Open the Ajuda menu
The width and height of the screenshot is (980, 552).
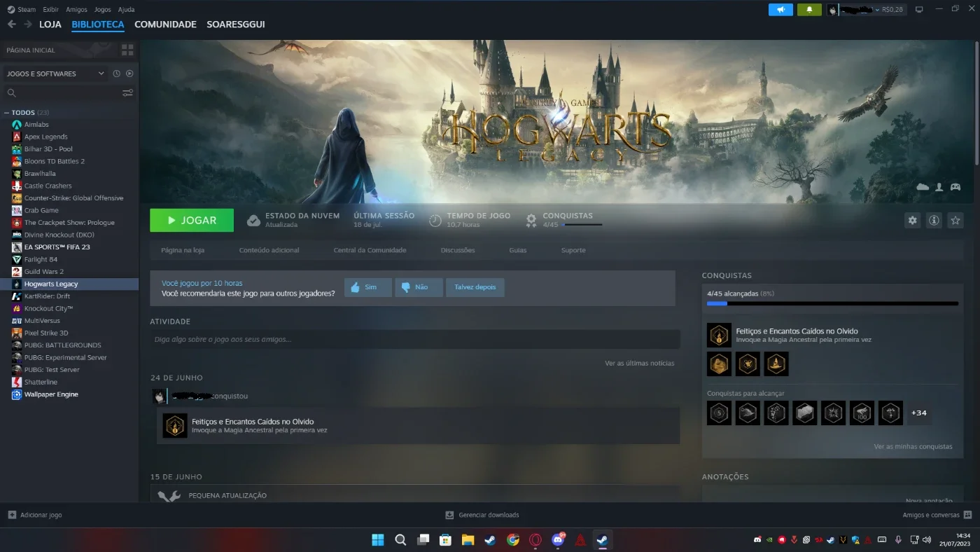click(x=126, y=10)
